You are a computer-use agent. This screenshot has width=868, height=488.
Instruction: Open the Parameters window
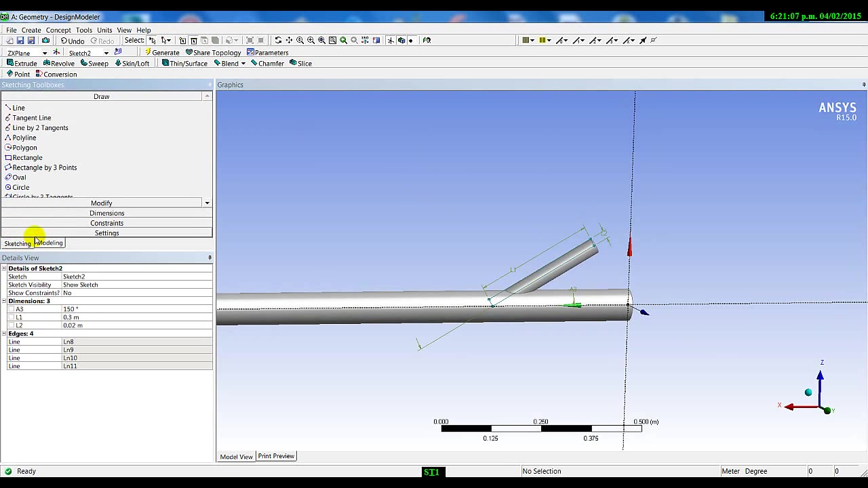267,52
